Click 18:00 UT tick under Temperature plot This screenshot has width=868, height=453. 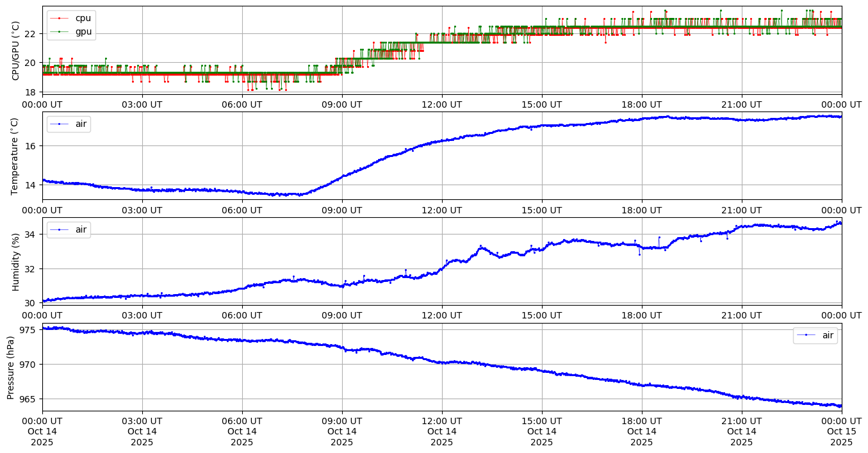click(641, 210)
